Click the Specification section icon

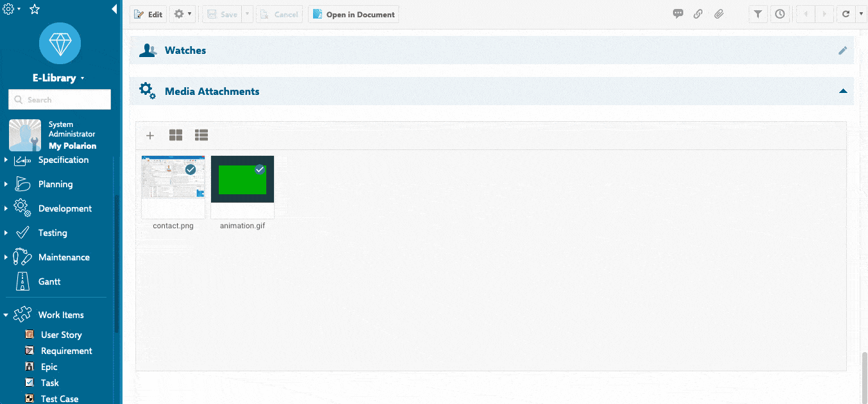(x=22, y=160)
